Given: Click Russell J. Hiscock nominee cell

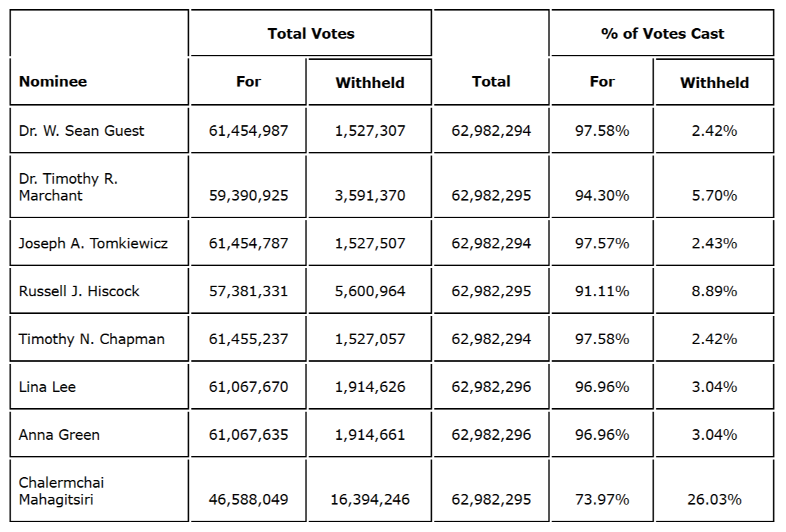Looking at the screenshot, I should (99, 291).
